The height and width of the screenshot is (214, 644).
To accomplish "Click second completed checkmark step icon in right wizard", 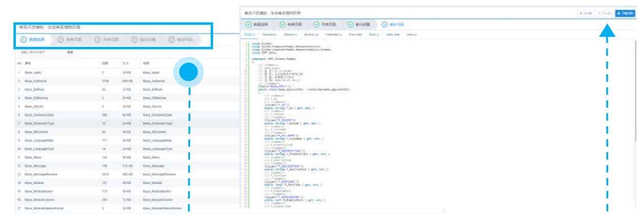I will [x=282, y=24].
